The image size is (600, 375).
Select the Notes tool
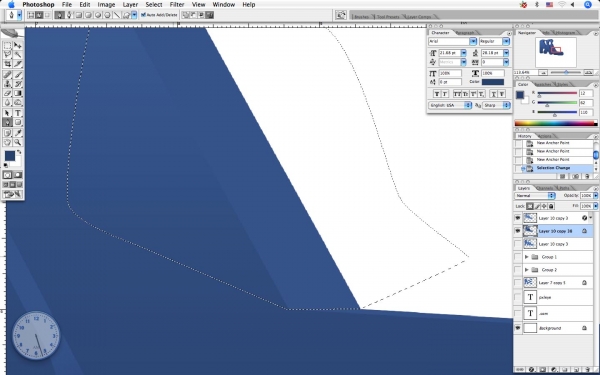(x=7, y=133)
